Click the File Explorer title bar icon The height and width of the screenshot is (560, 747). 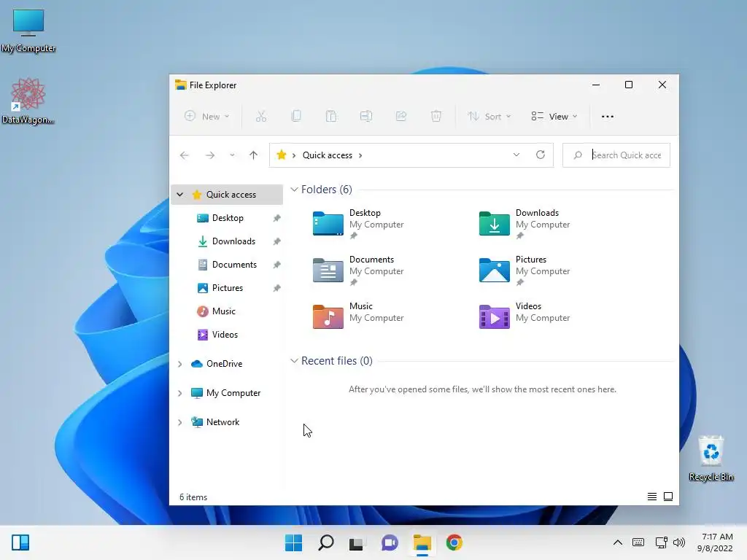(181, 85)
